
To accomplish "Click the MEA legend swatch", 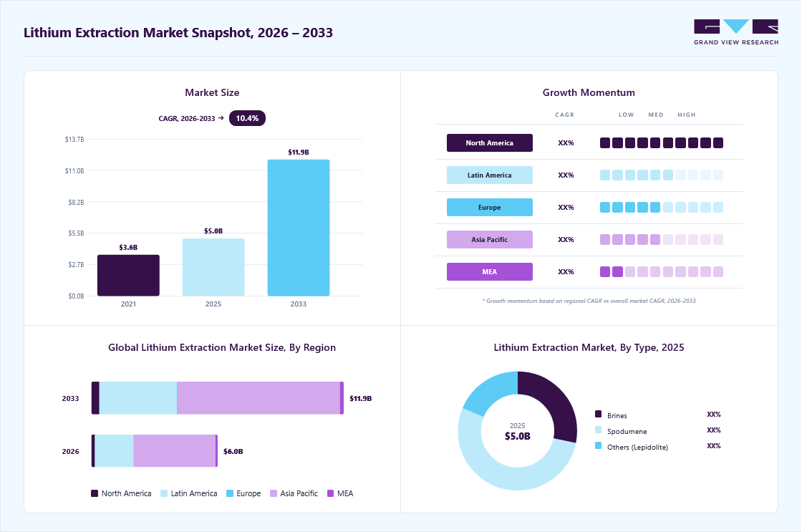I will click(x=330, y=493).
